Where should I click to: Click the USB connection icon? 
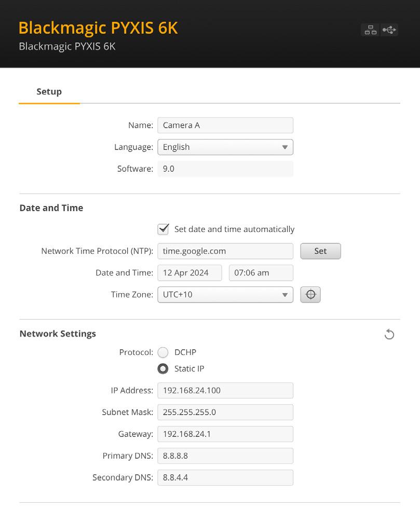coord(389,30)
